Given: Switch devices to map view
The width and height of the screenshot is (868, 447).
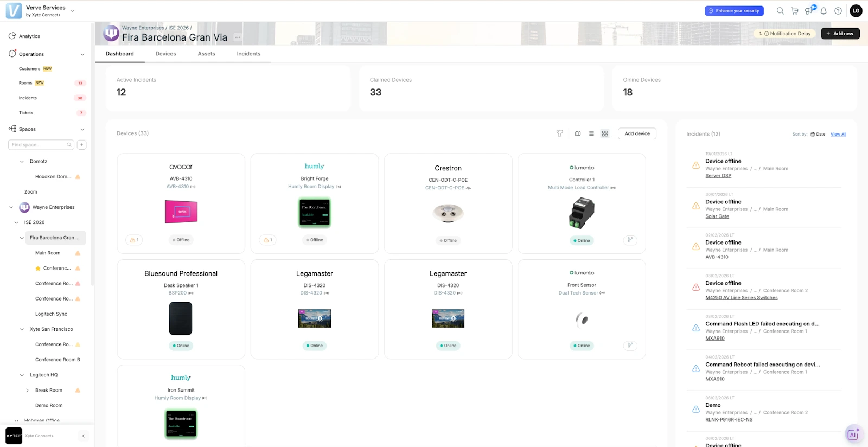Looking at the screenshot, I should [x=578, y=133].
